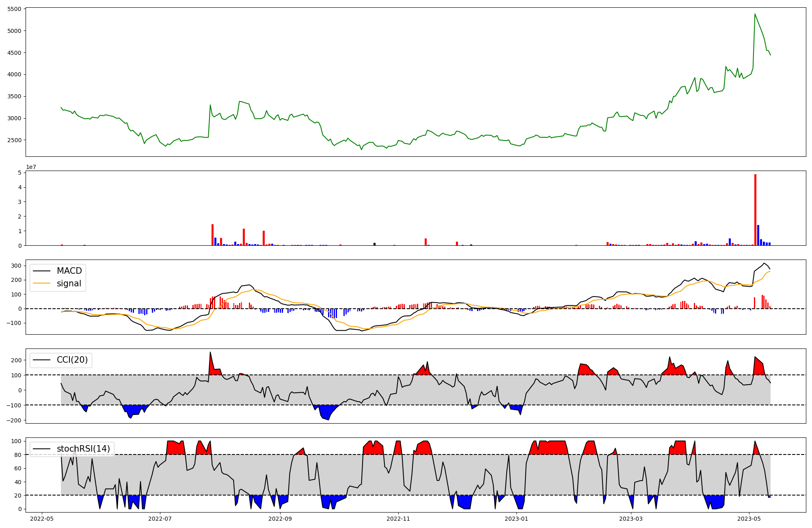Click the CCI(20) legend entry
The height and width of the screenshot is (528, 812).
click(x=72, y=360)
